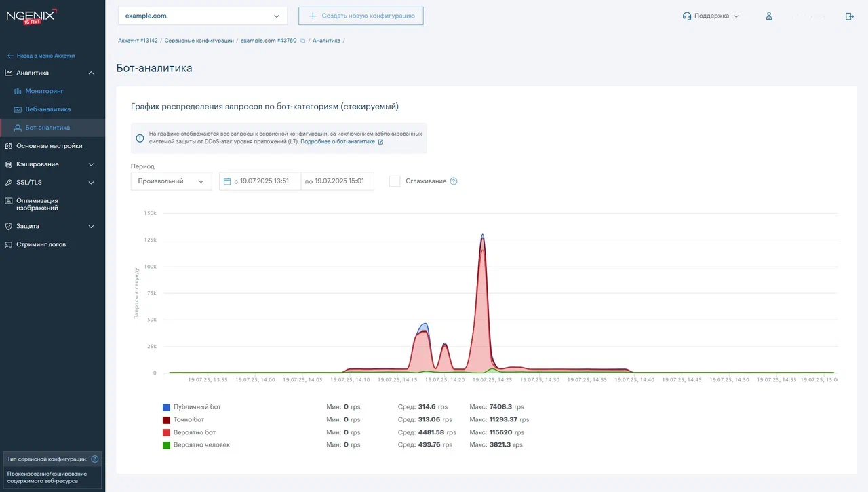Open the Произвольный period dropdown
868x492 pixels.
(x=171, y=181)
